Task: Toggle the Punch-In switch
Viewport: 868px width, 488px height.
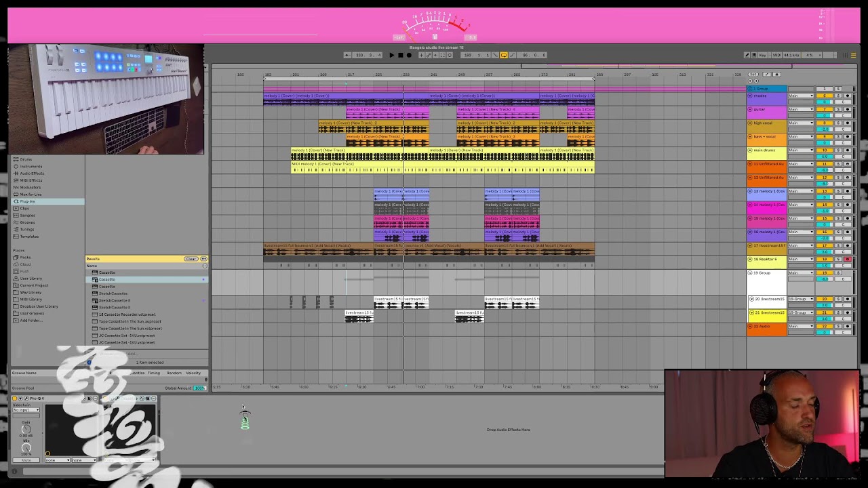Action: (x=495, y=55)
